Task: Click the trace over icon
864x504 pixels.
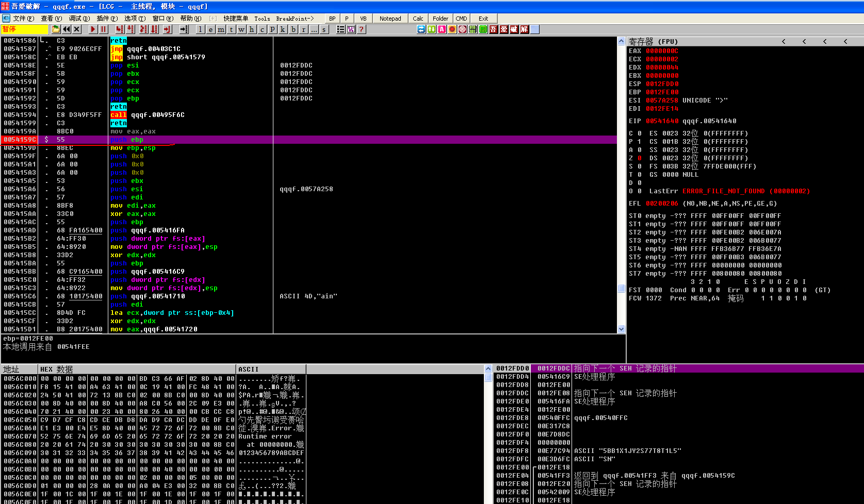Action: 154,29
